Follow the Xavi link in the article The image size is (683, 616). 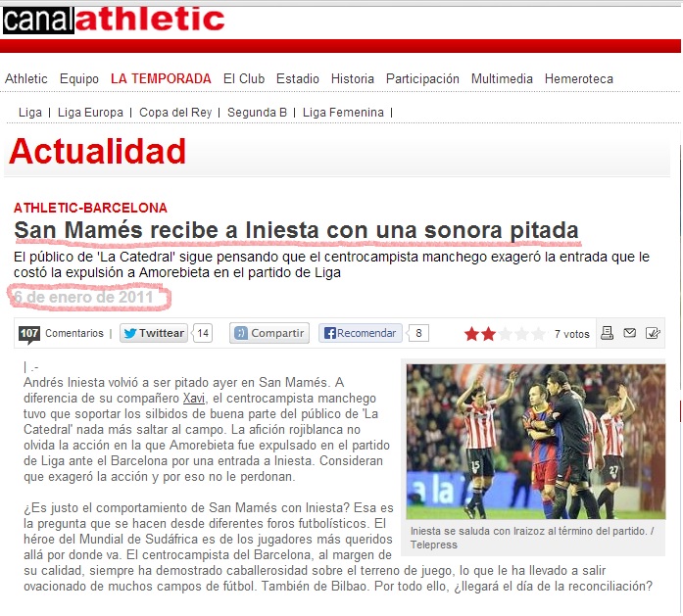coord(194,398)
